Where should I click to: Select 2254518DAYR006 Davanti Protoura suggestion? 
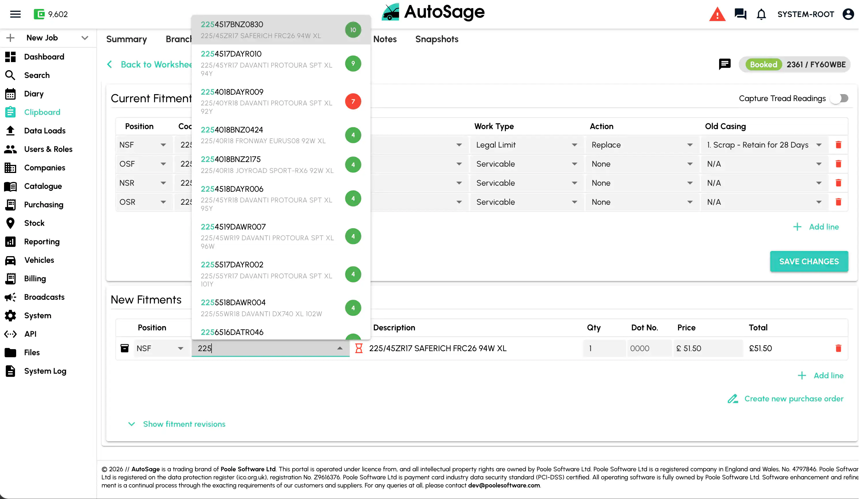point(281,198)
